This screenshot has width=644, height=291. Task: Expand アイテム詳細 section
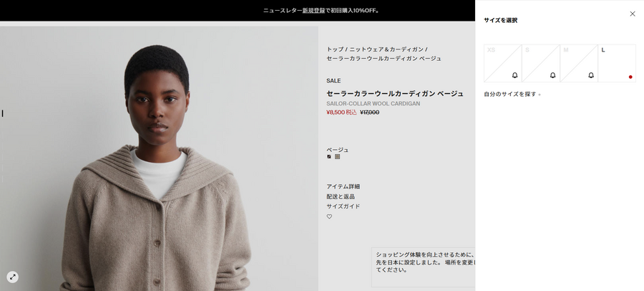343,186
